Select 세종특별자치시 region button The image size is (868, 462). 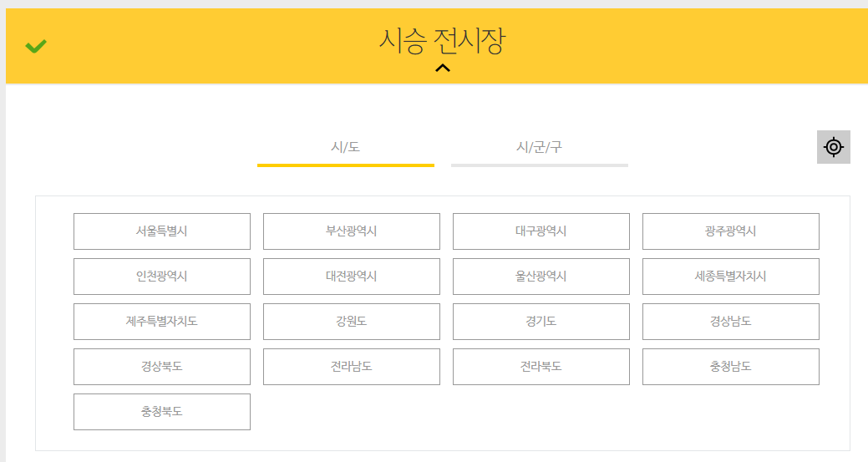[x=731, y=276]
